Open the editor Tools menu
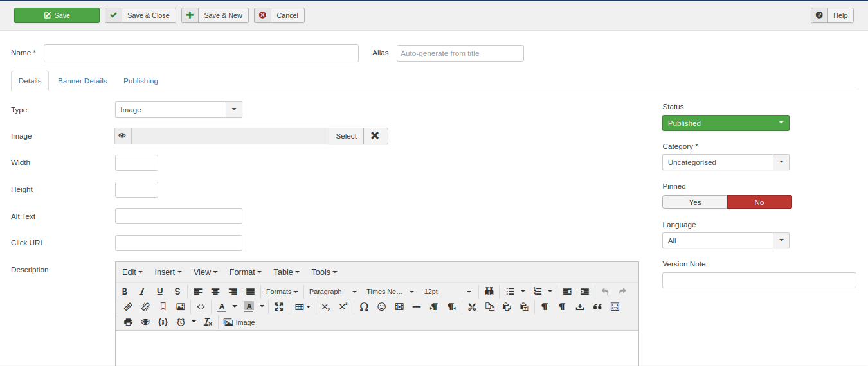The height and width of the screenshot is (366, 868). (x=324, y=272)
